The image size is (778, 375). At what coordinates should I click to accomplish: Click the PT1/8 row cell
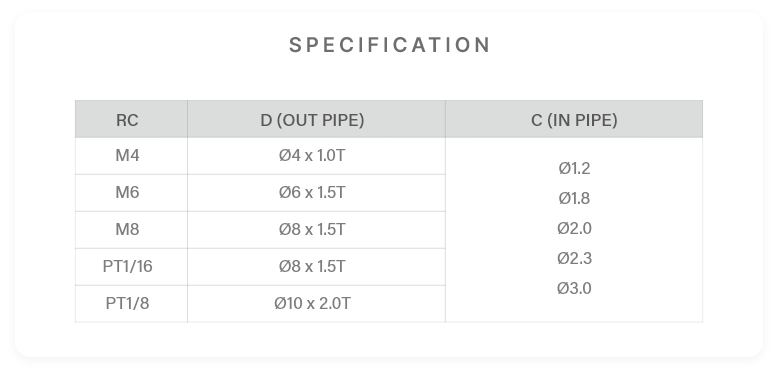point(131,304)
